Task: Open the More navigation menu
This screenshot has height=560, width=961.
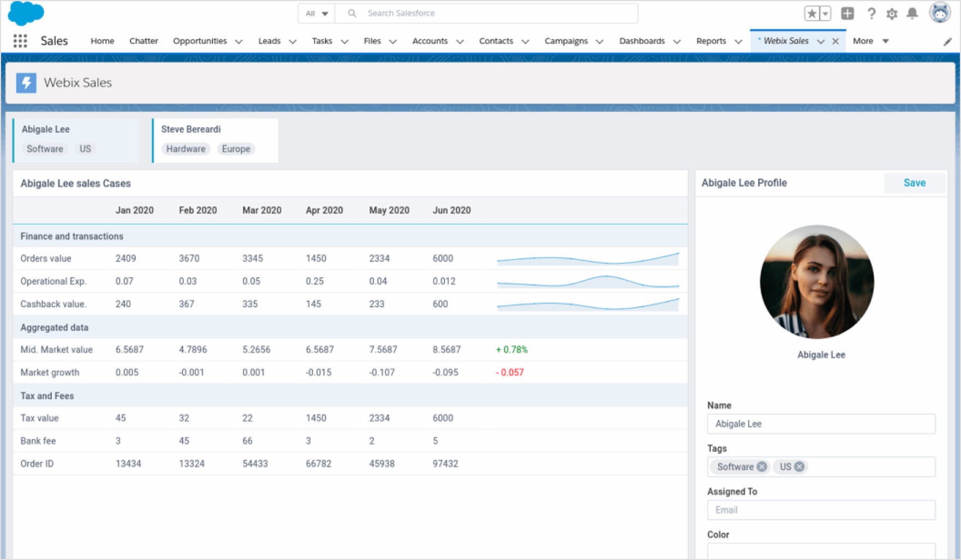Action: pos(871,41)
